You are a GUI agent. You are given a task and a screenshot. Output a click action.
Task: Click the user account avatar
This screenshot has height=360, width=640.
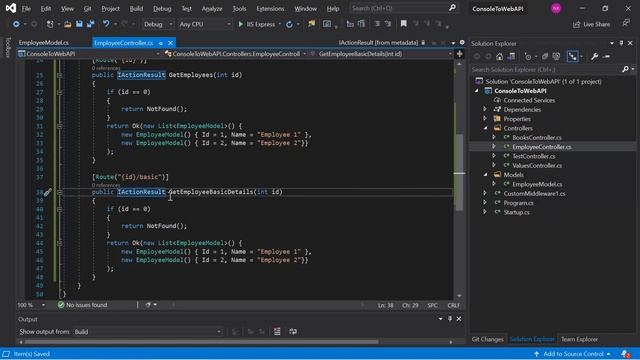point(556,8)
